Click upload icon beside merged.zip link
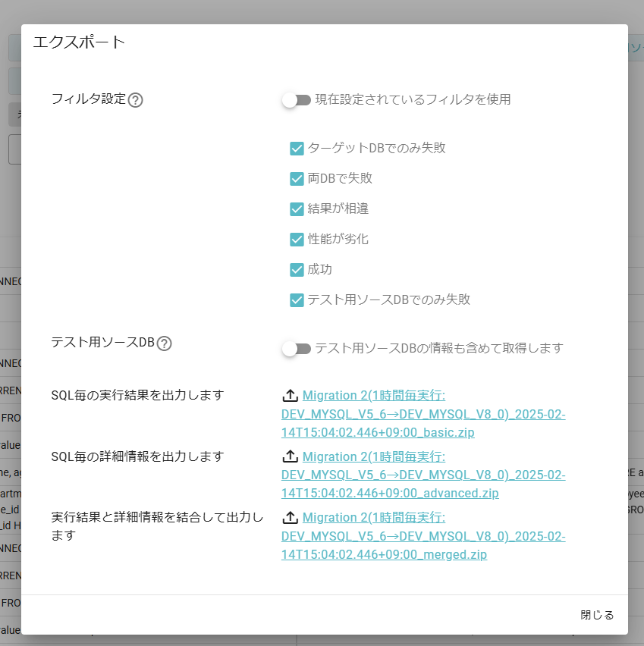 coord(291,517)
